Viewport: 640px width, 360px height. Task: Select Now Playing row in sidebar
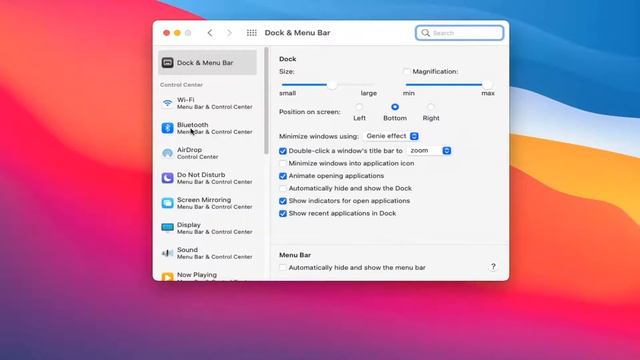(x=208, y=276)
